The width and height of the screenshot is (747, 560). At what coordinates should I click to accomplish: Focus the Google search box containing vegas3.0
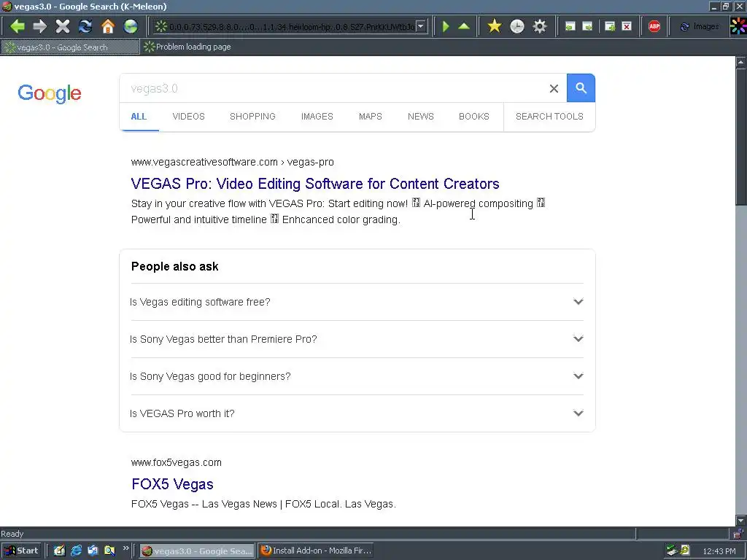(333, 88)
